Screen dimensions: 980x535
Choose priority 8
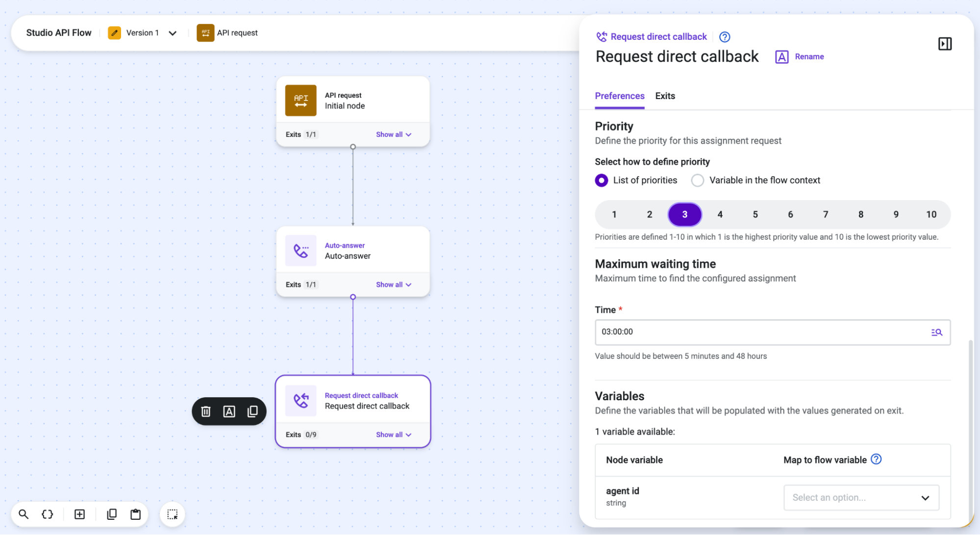click(x=861, y=214)
